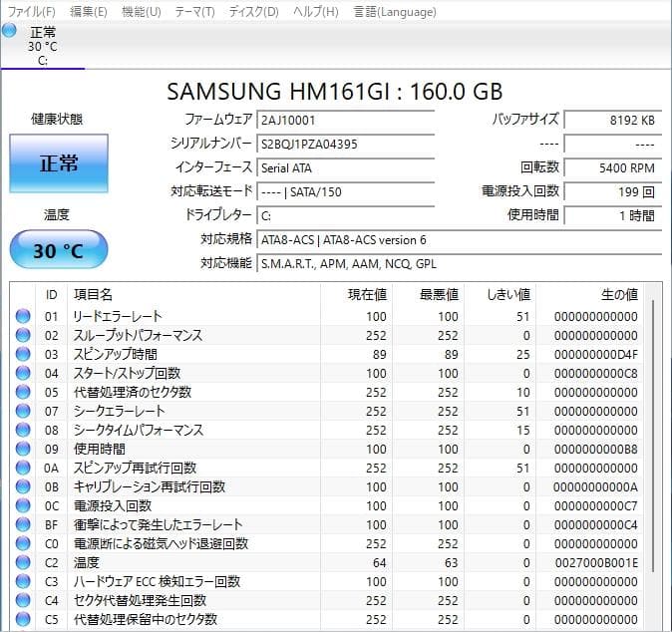
Task: Click the 項目名 column header
Action: (x=193, y=295)
